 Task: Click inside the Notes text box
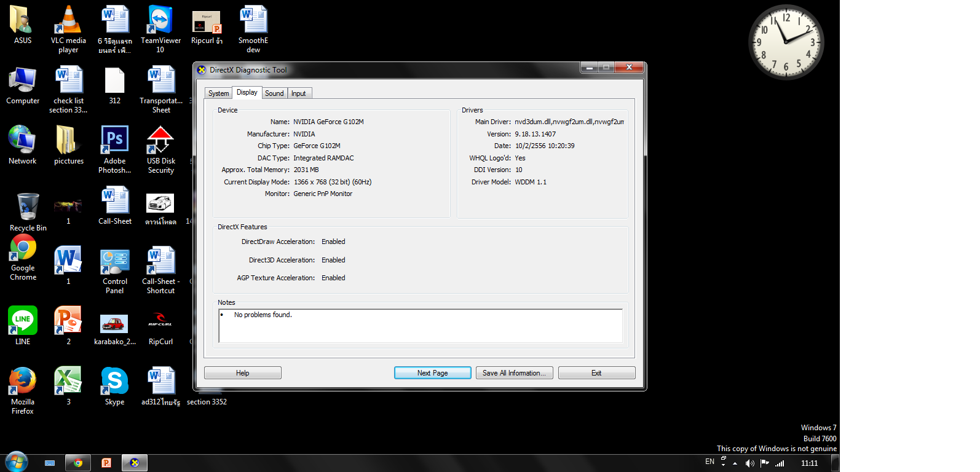[x=421, y=326]
